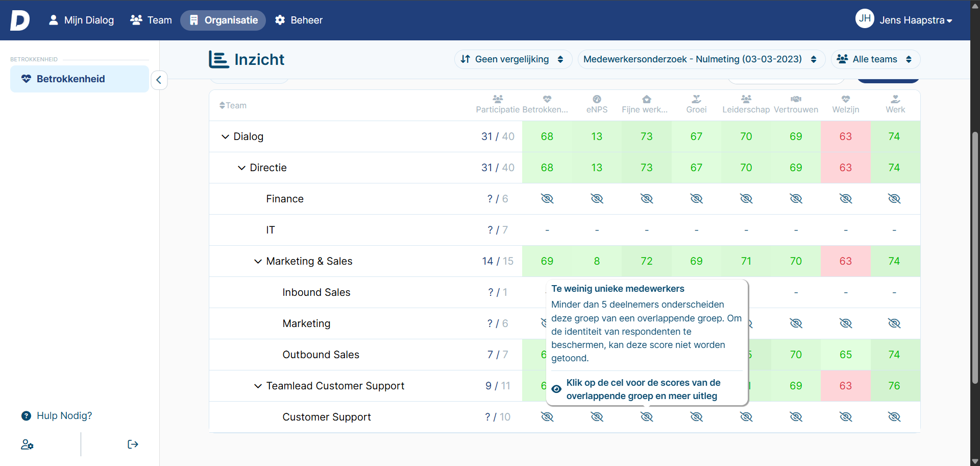Screen dimensions: 980x466
Task: Click the logout icon in sidebar
Action: click(x=133, y=445)
